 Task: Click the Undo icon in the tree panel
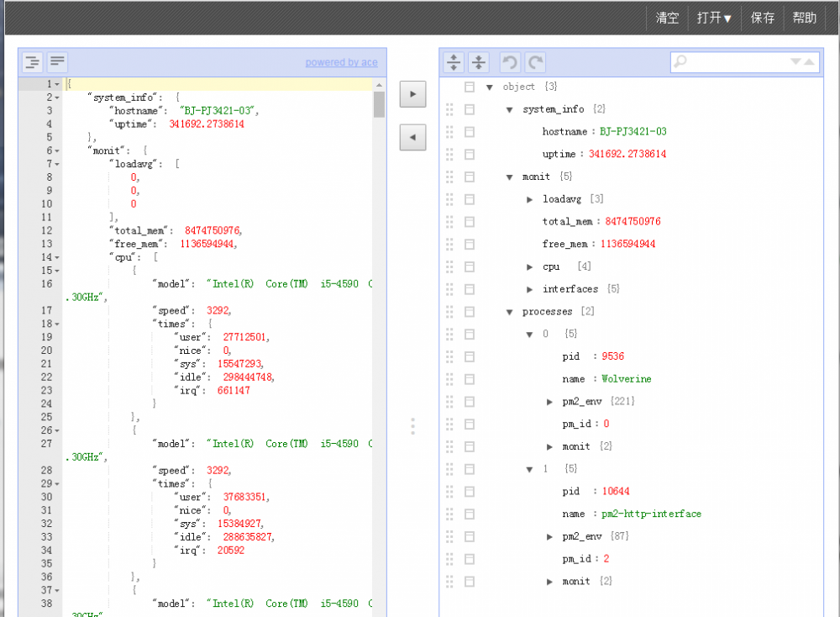[509, 61]
